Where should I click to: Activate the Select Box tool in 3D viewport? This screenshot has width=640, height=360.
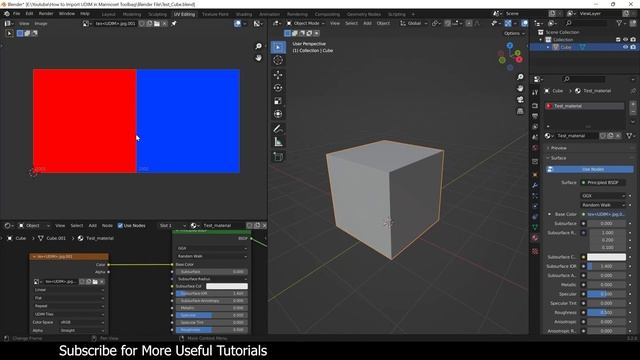[278, 47]
